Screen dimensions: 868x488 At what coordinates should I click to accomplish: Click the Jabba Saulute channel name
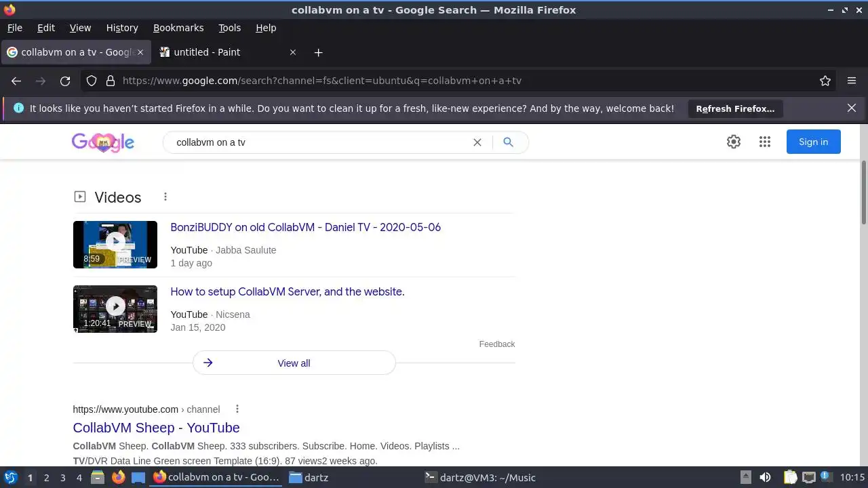(x=246, y=250)
